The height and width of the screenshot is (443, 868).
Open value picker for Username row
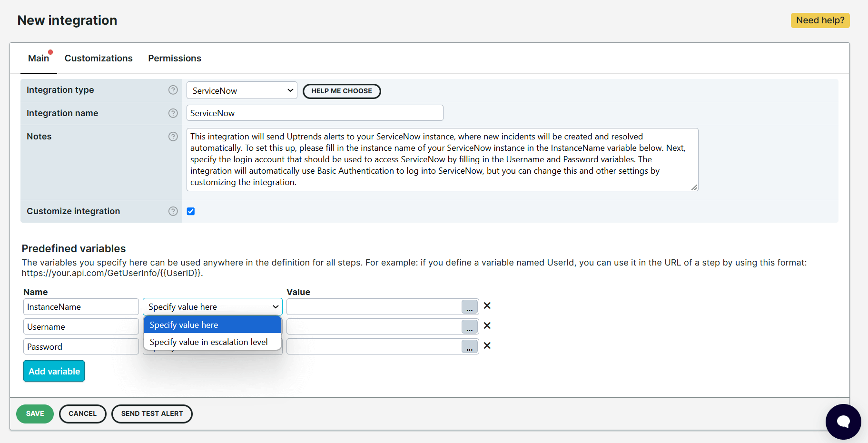point(470,327)
